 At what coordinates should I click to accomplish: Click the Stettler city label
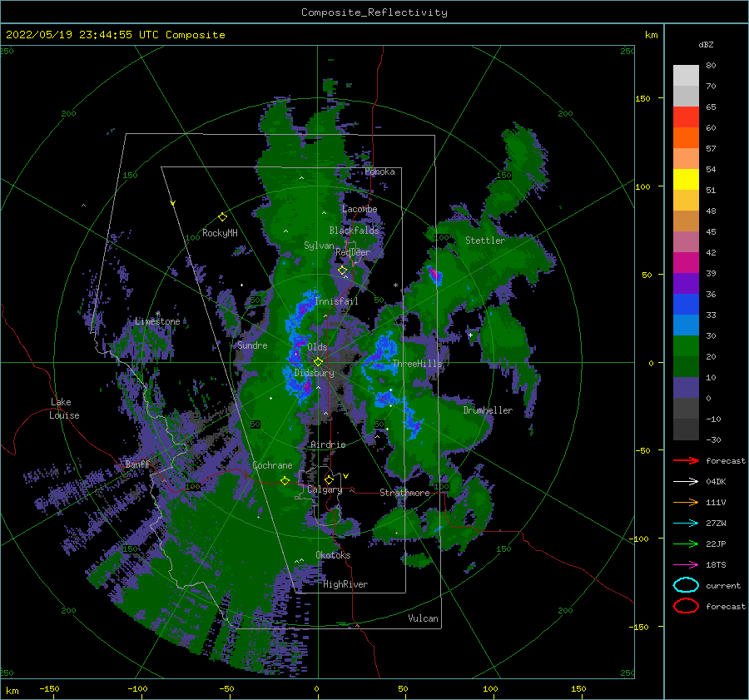485,241
